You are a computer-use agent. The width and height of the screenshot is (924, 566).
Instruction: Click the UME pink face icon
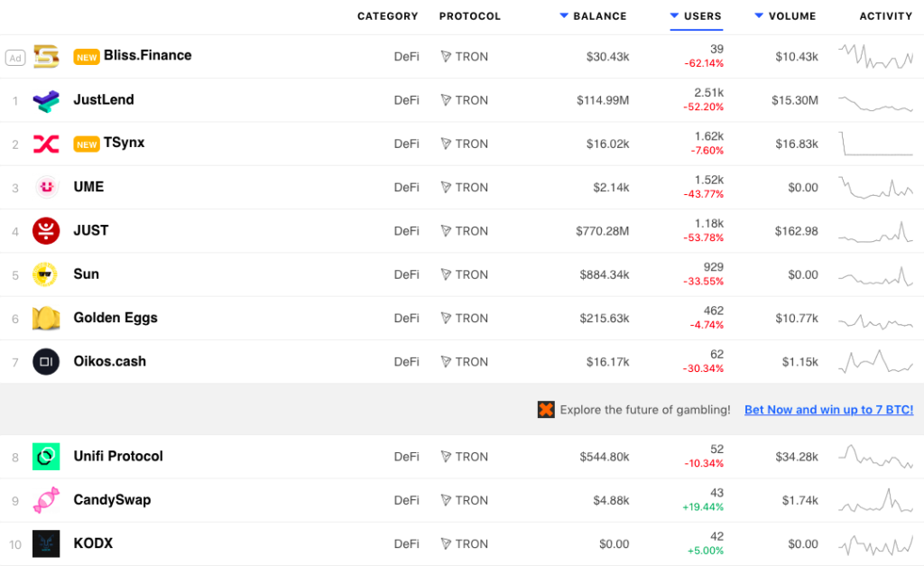[x=46, y=187]
